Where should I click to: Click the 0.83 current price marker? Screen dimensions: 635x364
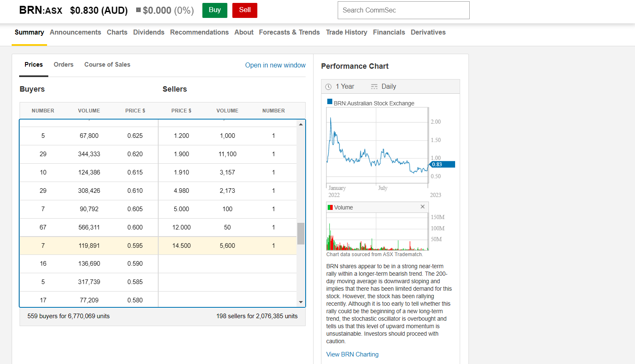pyautogui.click(x=442, y=165)
